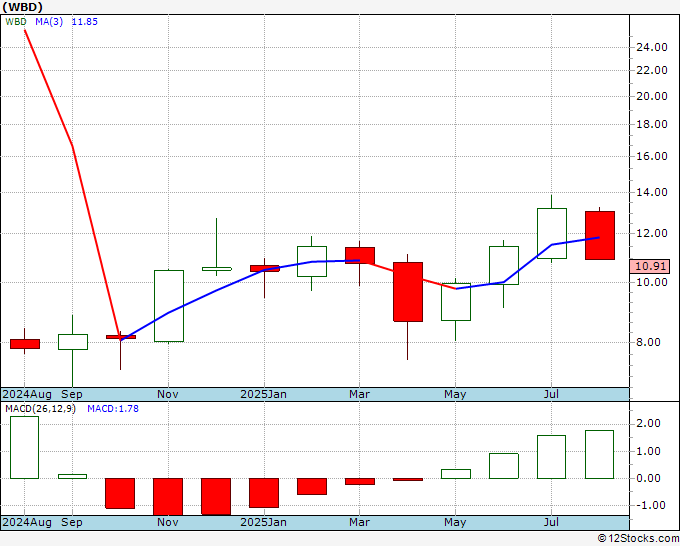Click the (WBD) chart title
The image size is (680, 546).
click(23, 7)
